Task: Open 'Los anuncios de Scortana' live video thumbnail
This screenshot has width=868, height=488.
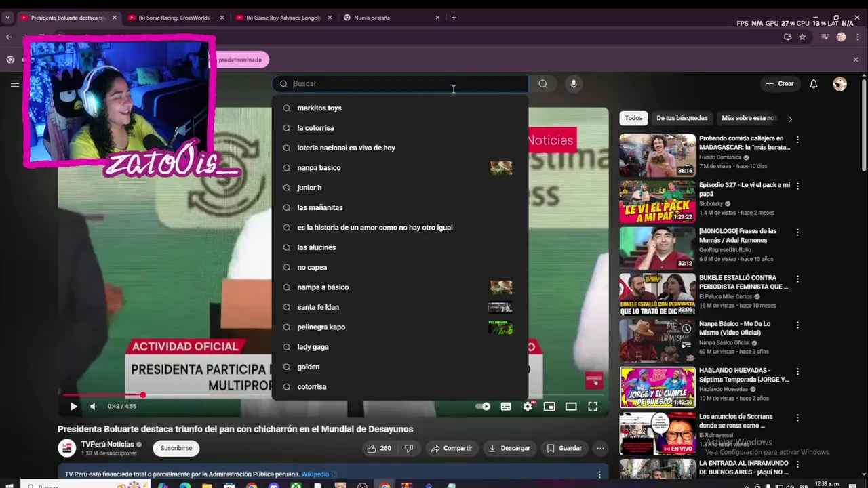Action: tap(657, 434)
